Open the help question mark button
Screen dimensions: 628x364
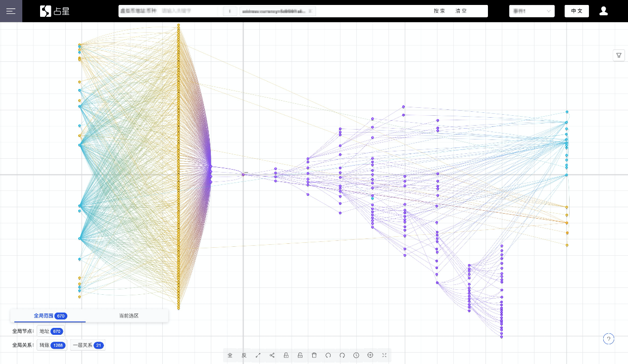click(609, 339)
